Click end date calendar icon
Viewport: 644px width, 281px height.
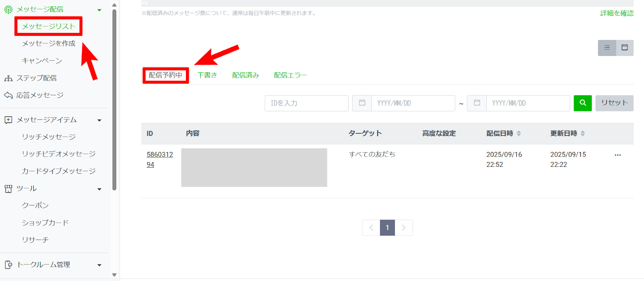point(477,103)
